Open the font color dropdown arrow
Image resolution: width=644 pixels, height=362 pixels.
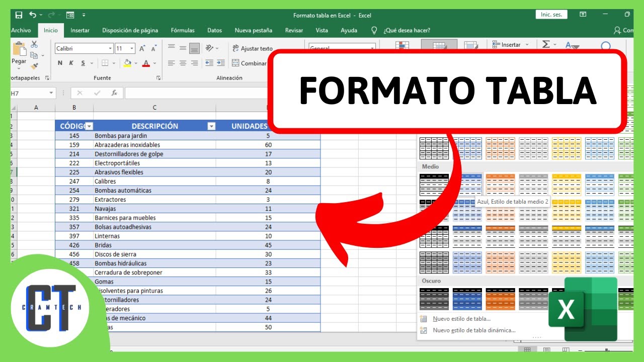click(154, 63)
